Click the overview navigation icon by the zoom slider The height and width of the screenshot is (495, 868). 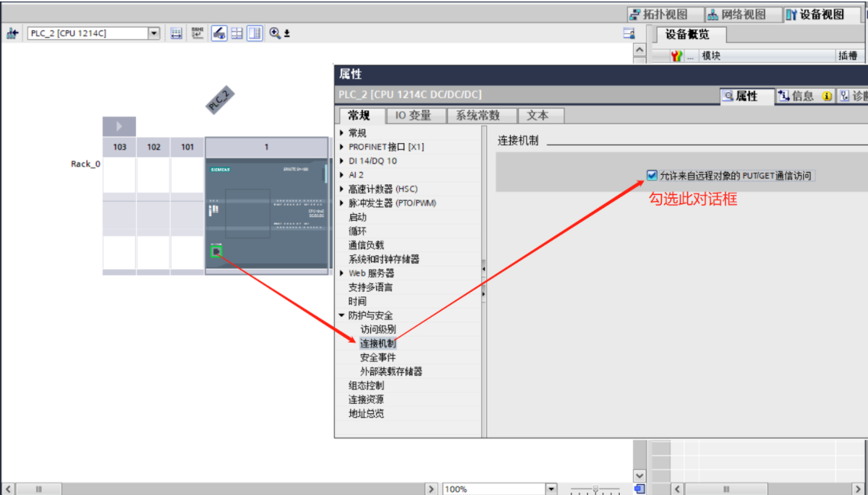[639, 489]
